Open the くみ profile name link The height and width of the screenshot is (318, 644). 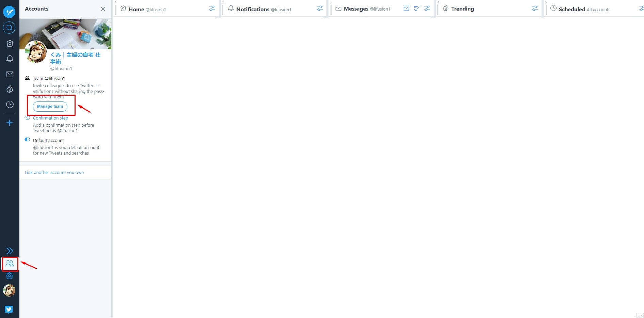(x=76, y=58)
